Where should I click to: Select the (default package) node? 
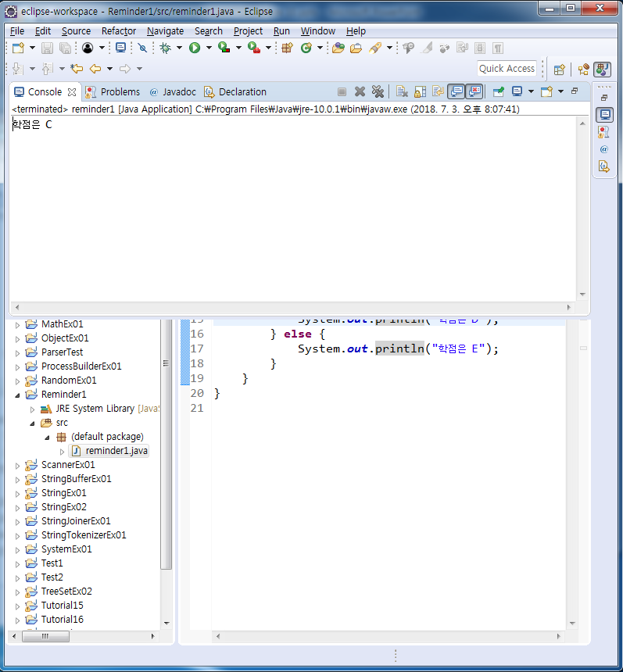[107, 437]
